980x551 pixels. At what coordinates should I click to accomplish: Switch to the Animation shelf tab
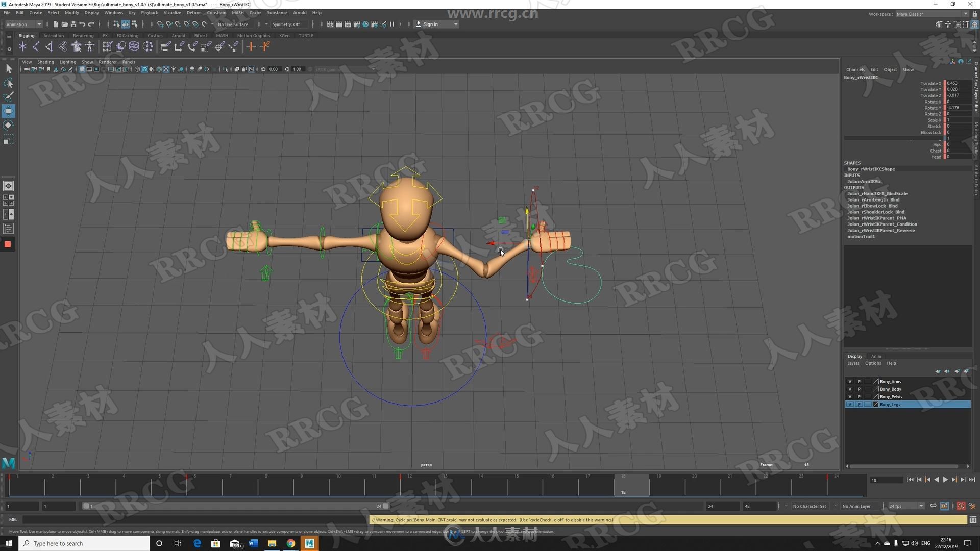click(54, 36)
